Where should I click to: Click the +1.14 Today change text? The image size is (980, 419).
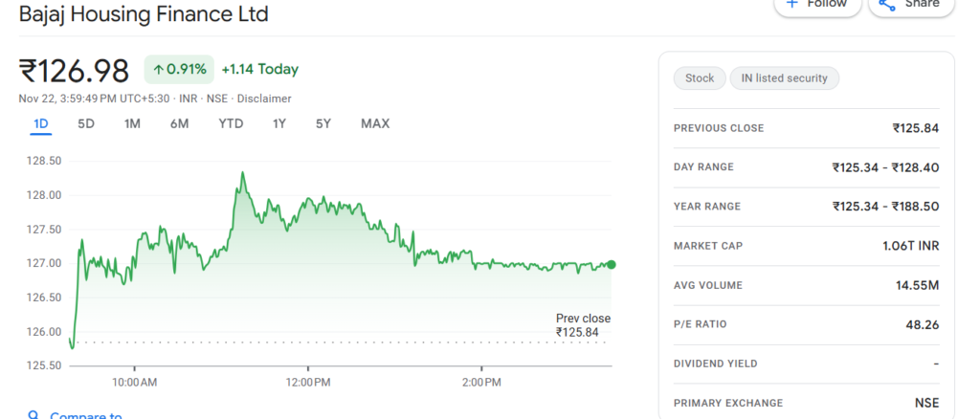(260, 69)
